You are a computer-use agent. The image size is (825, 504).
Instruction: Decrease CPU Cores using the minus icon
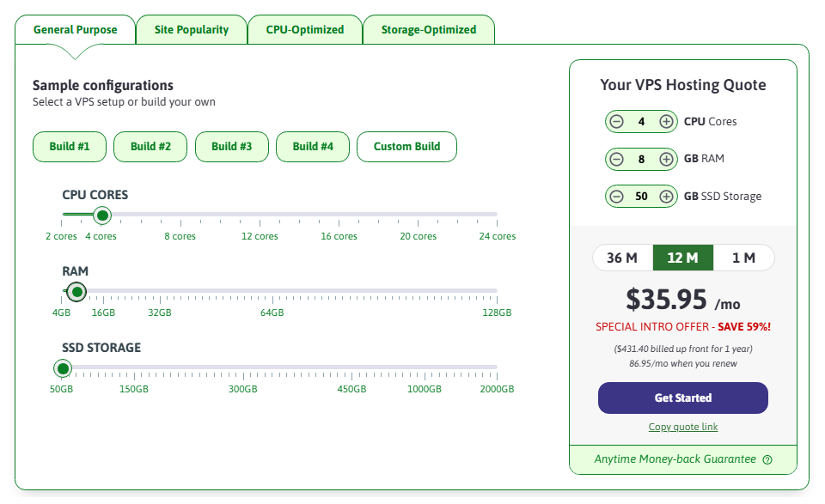click(617, 121)
